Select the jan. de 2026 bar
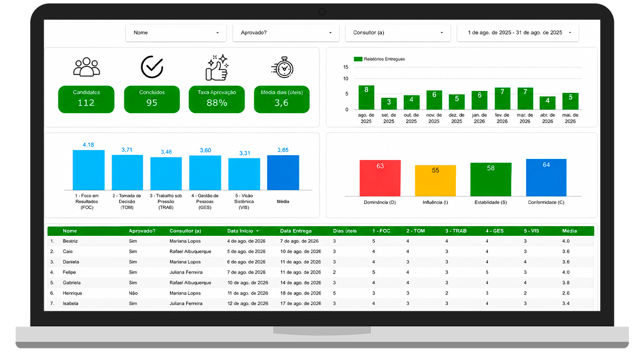Image resolution: width=644 pixels, height=362 pixels. pyautogui.click(x=479, y=100)
